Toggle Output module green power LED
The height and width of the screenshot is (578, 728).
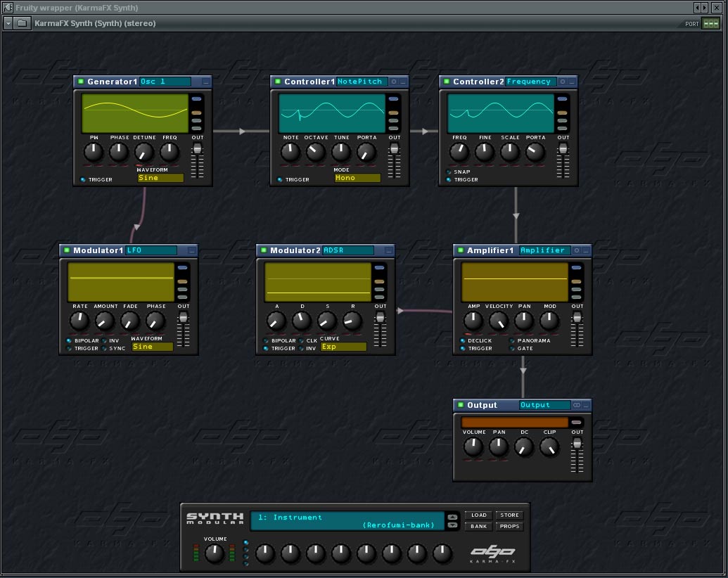tap(461, 405)
